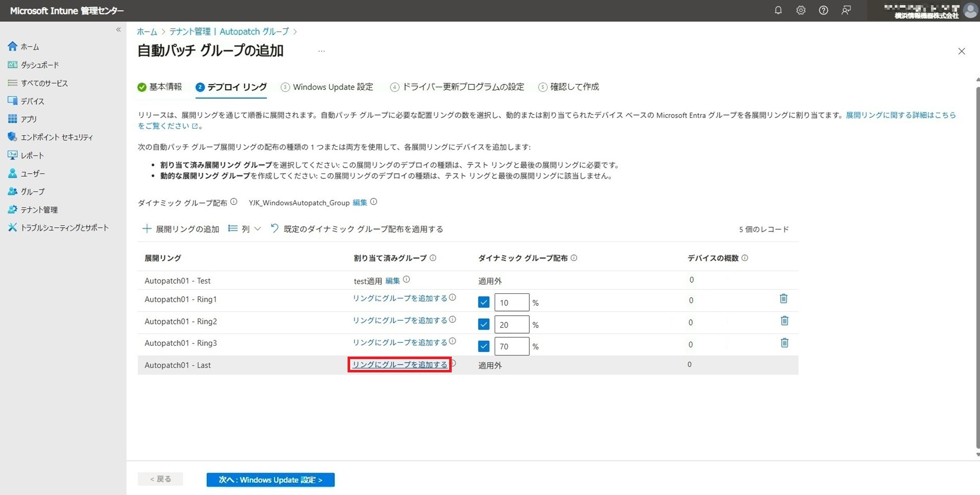The width and height of the screenshot is (980, 495).
Task: Click リングにグループを追加する for Ring2
Action: coord(400,320)
